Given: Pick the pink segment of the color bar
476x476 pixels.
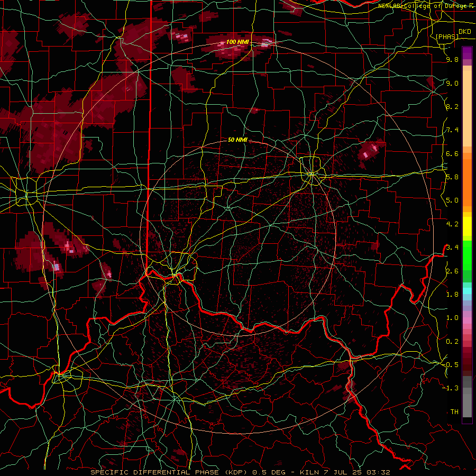Looking at the screenshot, I should tap(467, 321).
